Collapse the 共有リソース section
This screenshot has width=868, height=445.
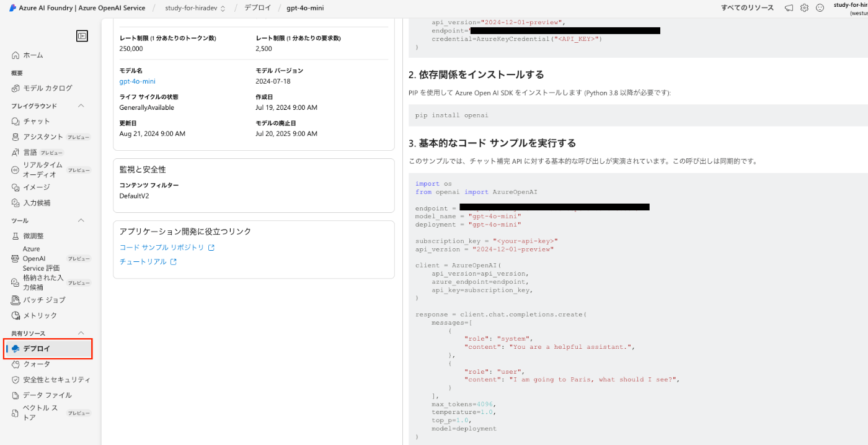(x=81, y=333)
